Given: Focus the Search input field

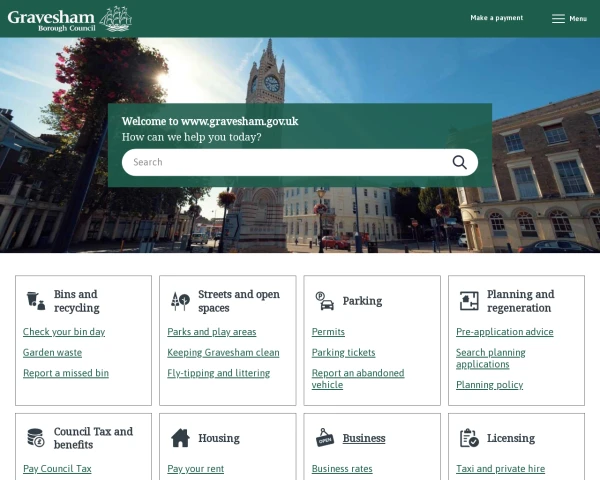Looking at the screenshot, I should click(x=300, y=162).
